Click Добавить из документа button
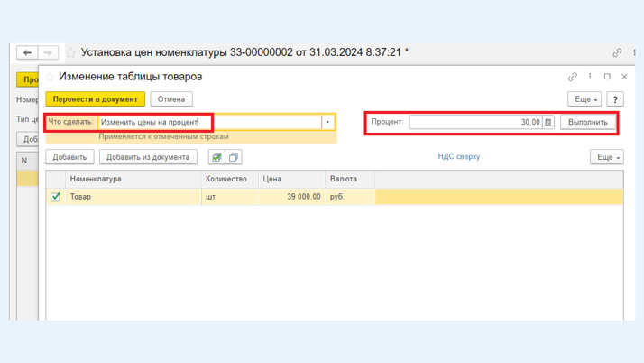Image resolution: width=644 pixels, height=363 pixels. (148, 157)
